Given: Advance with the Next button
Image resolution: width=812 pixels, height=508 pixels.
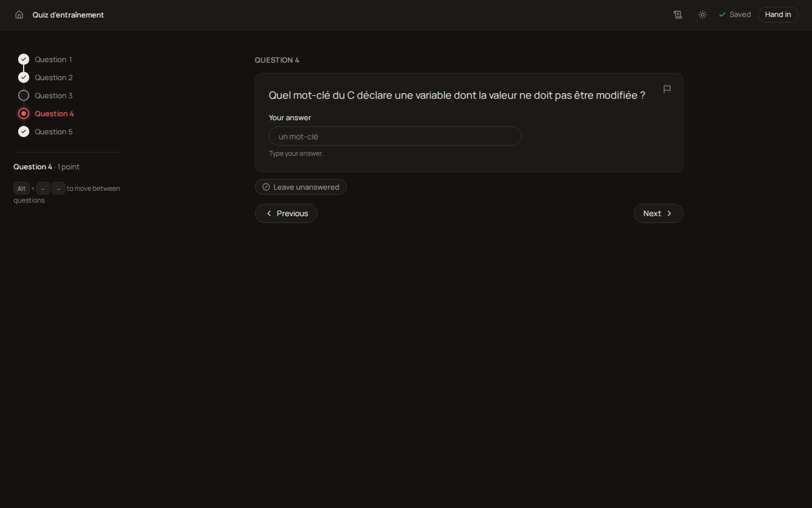Looking at the screenshot, I should click(x=659, y=213).
